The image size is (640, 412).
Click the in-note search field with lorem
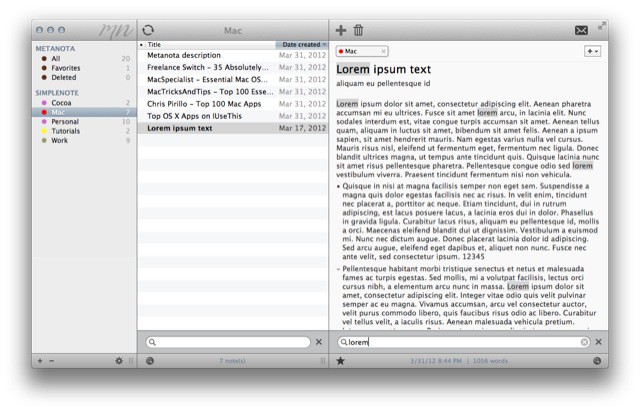coord(464,342)
